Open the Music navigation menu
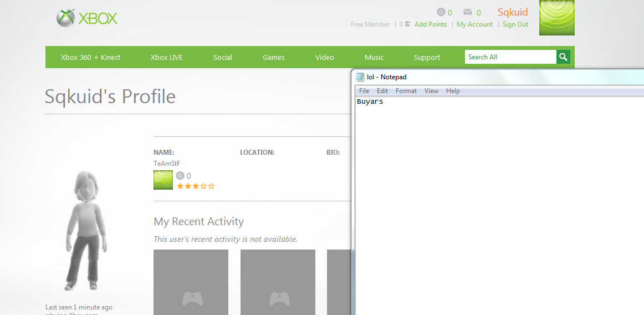This screenshot has height=315, width=644. click(374, 57)
